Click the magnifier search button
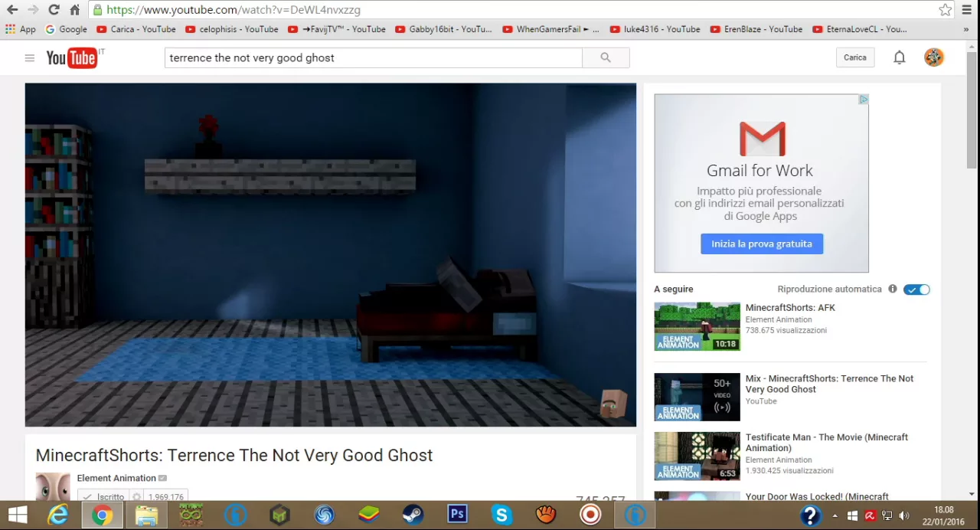 606,57
